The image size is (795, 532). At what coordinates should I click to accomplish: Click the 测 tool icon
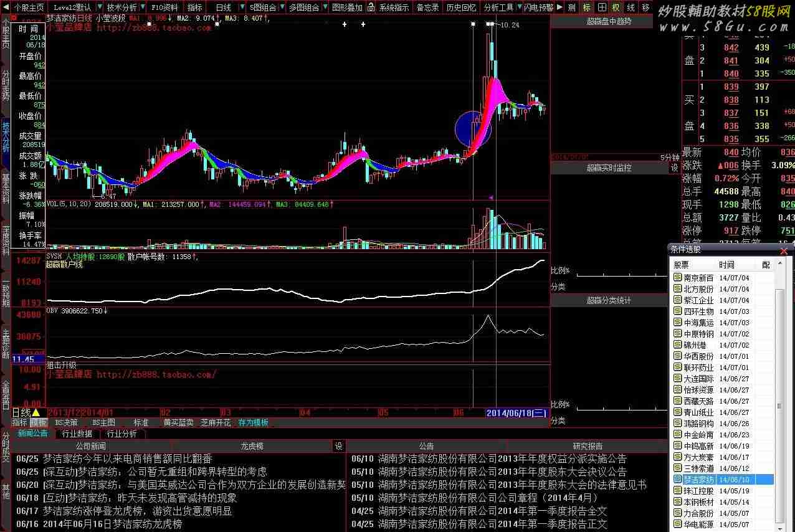[x=572, y=7]
